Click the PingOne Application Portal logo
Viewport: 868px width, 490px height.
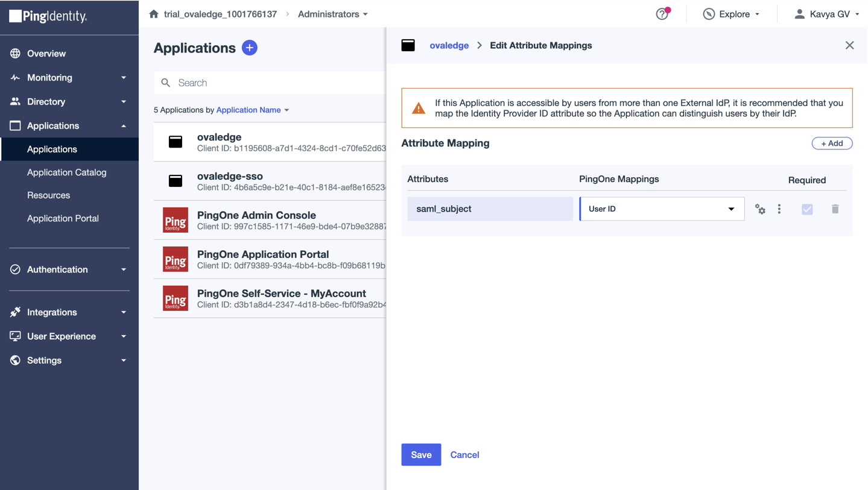[176, 259]
